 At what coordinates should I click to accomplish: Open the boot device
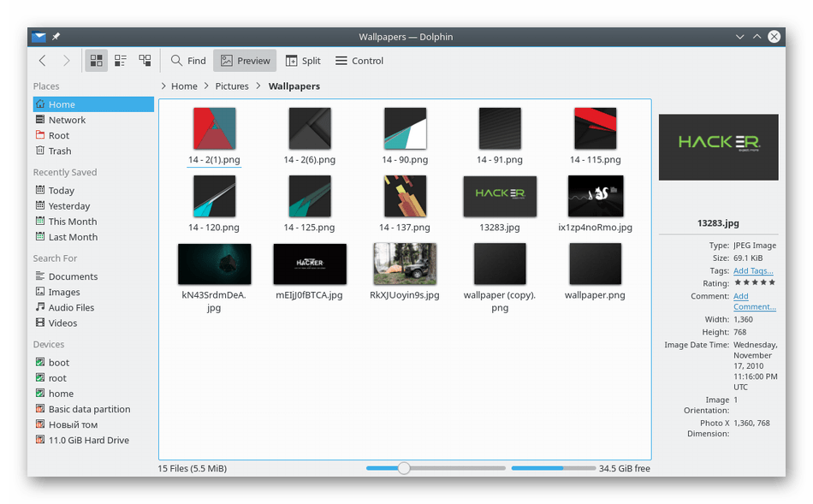[93, 363]
